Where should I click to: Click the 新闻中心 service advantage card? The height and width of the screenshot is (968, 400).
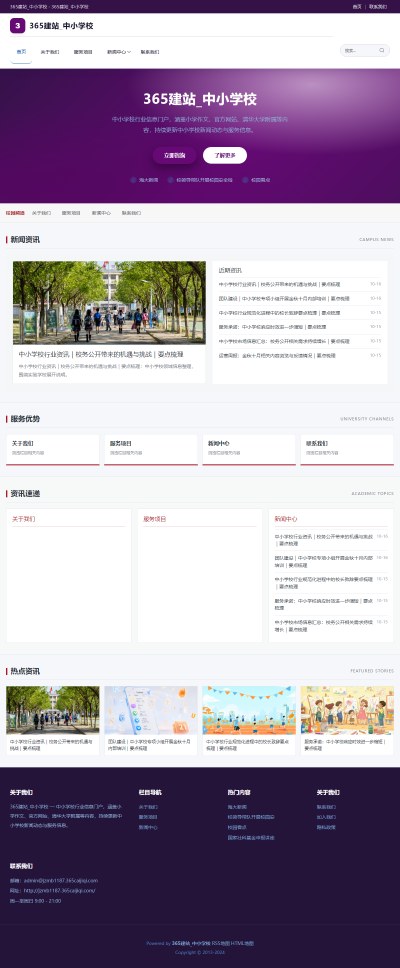coord(249,449)
